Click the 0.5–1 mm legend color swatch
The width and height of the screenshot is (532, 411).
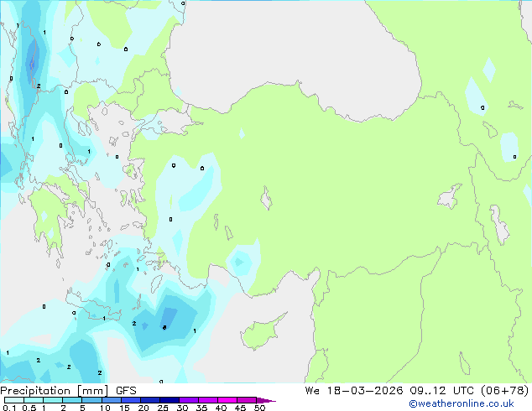[34, 400]
